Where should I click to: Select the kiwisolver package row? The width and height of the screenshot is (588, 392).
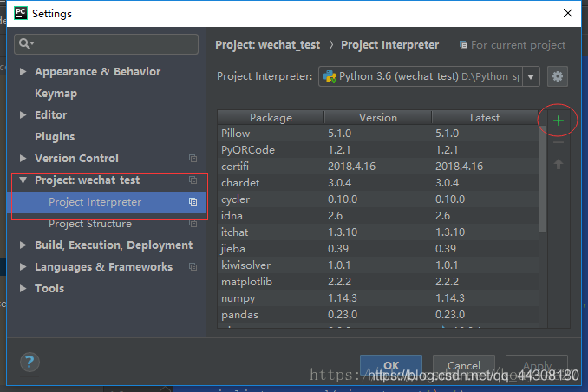[x=378, y=265]
